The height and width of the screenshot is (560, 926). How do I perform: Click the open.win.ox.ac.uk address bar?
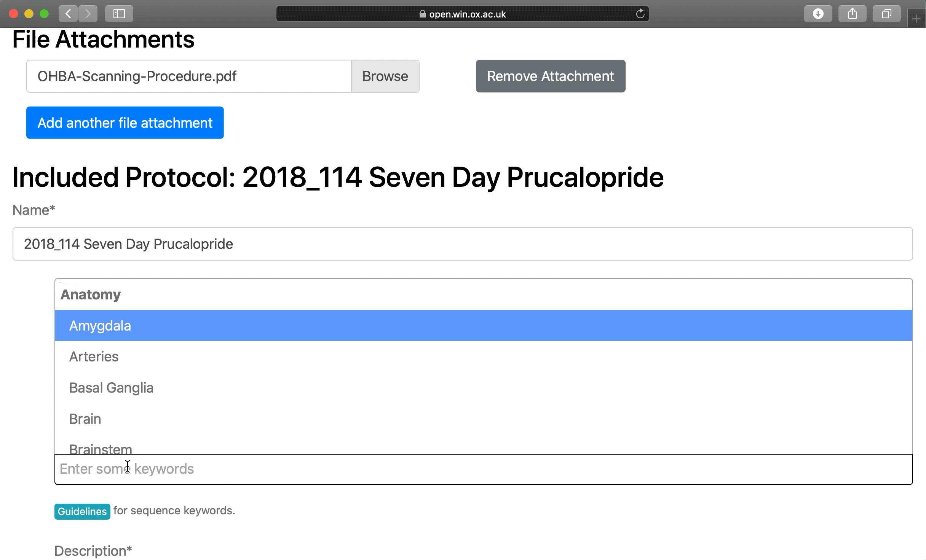(462, 14)
